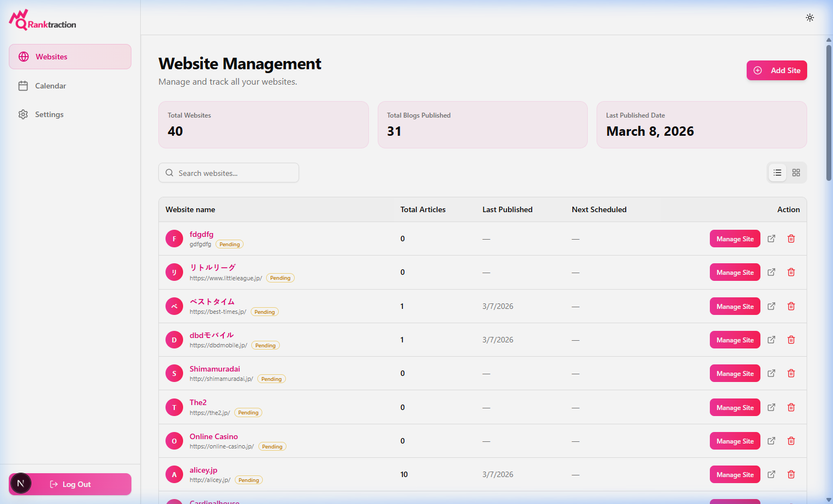This screenshot has height=504, width=833.
Task: Toggle the theme with the sun icon
Action: click(x=809, y=17)
